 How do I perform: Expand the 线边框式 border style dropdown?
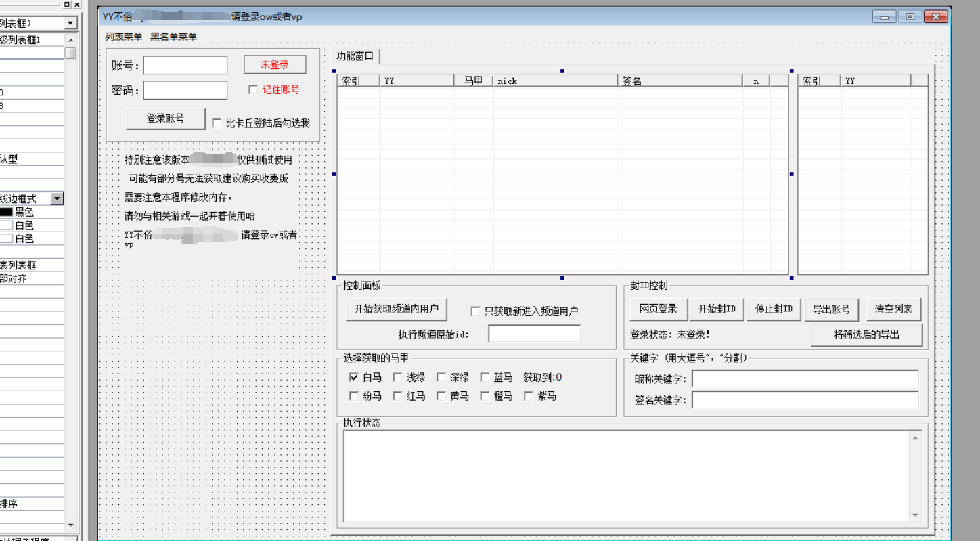click(58, 198)
